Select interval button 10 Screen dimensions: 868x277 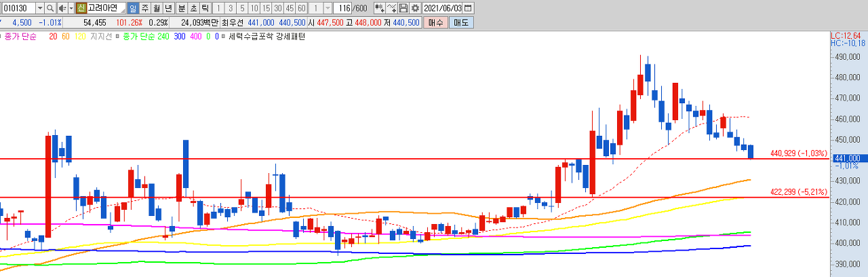(x=254, y=8)
